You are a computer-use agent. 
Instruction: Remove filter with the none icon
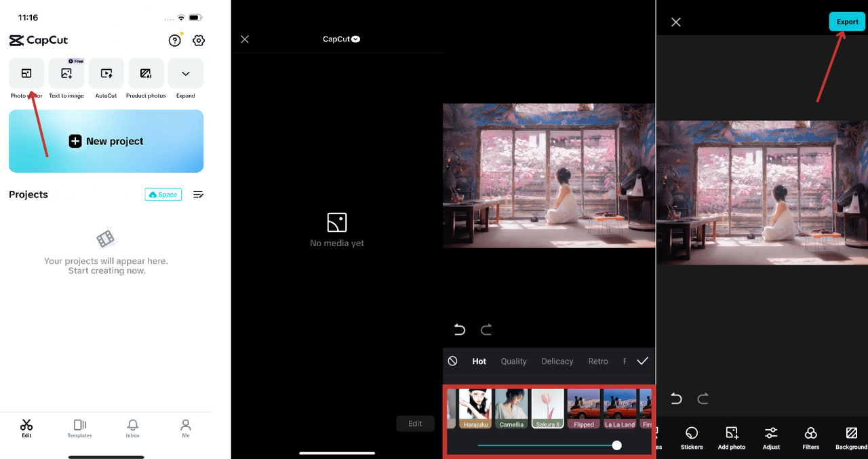tap(452, 361)
